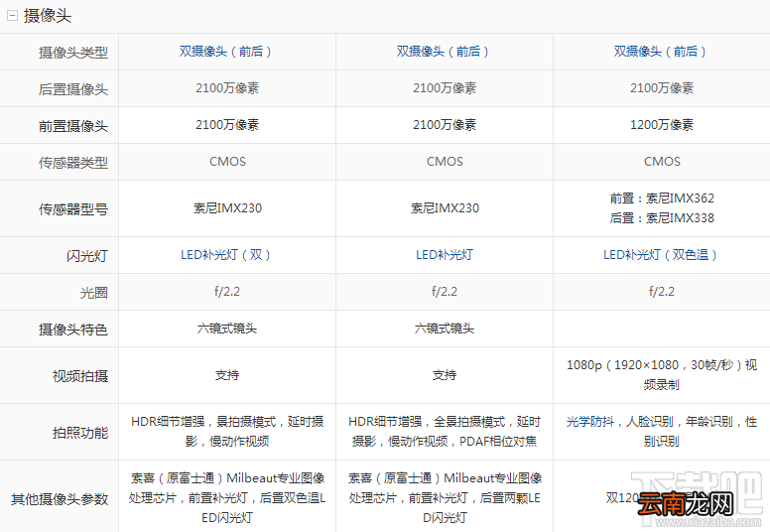Click the 1080p（1920×1080，30帧/秒）视频录制 cell
Image resolution: width=770 pixels, height=532 pixels.
(662, 375)
